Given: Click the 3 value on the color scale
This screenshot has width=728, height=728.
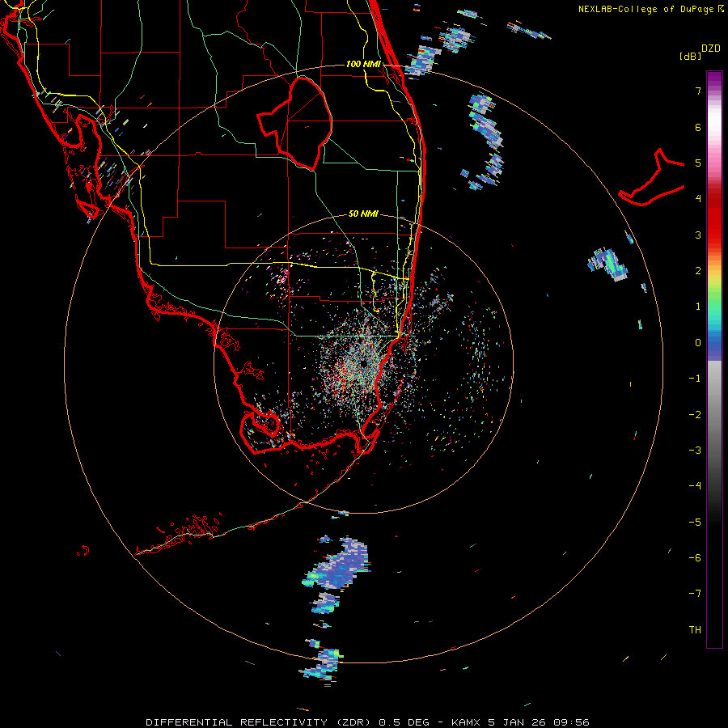Looking at the screenshot, I should pos(698,235).
